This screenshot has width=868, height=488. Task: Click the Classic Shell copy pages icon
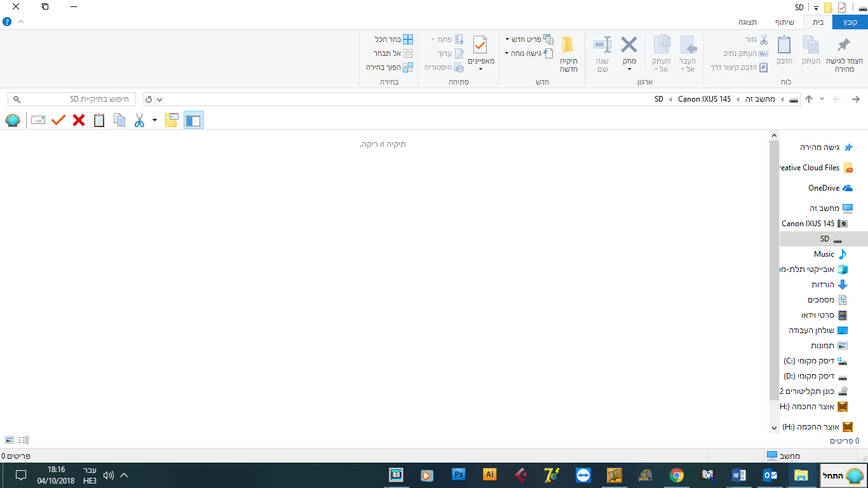pos(119,120)
